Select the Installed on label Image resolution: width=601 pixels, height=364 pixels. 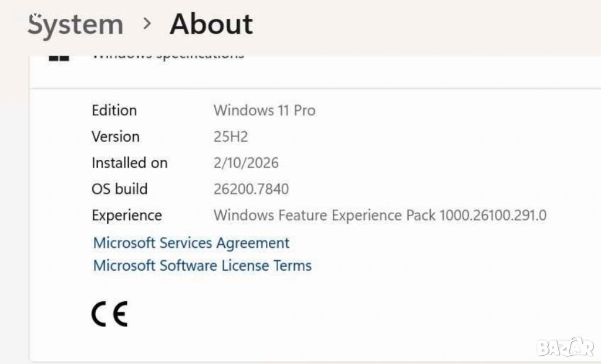[129, 163]
